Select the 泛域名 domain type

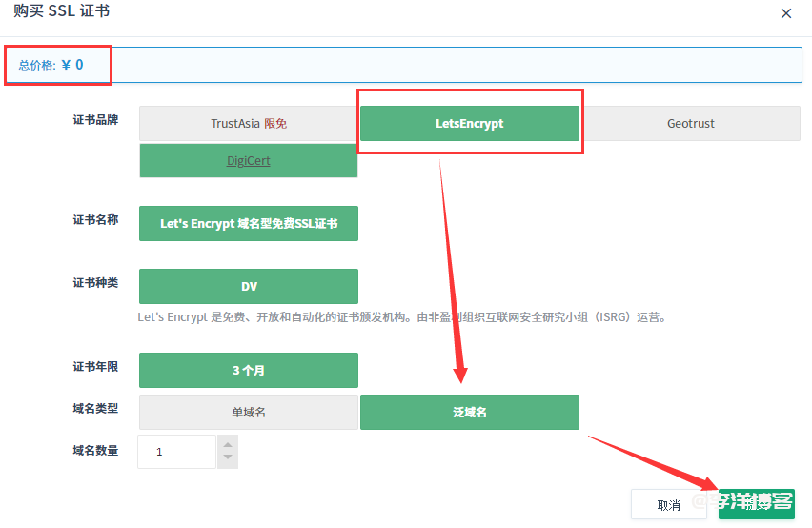click(469, 412)
